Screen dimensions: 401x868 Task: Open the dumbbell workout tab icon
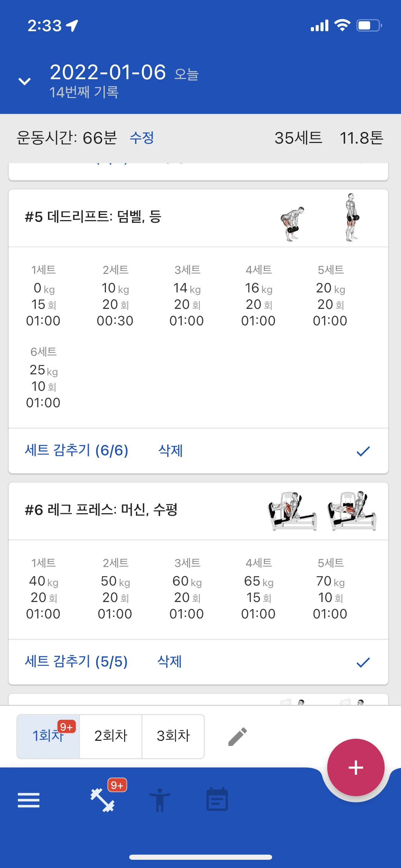pos(102,800)
